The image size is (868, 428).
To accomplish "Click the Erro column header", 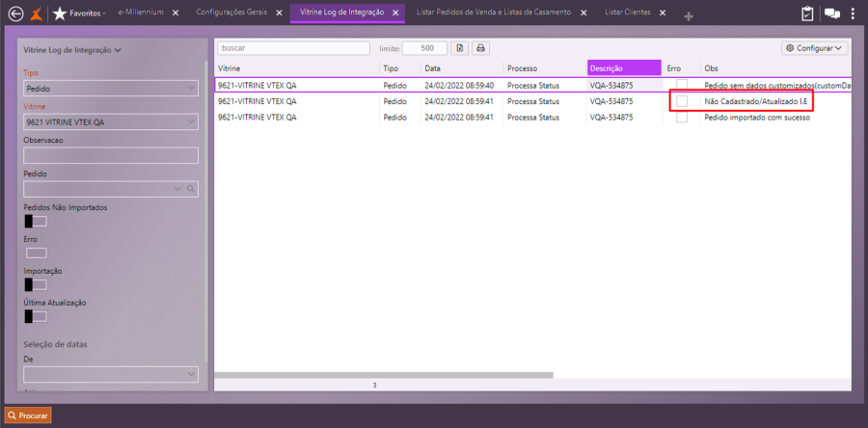I will [682, 68].
